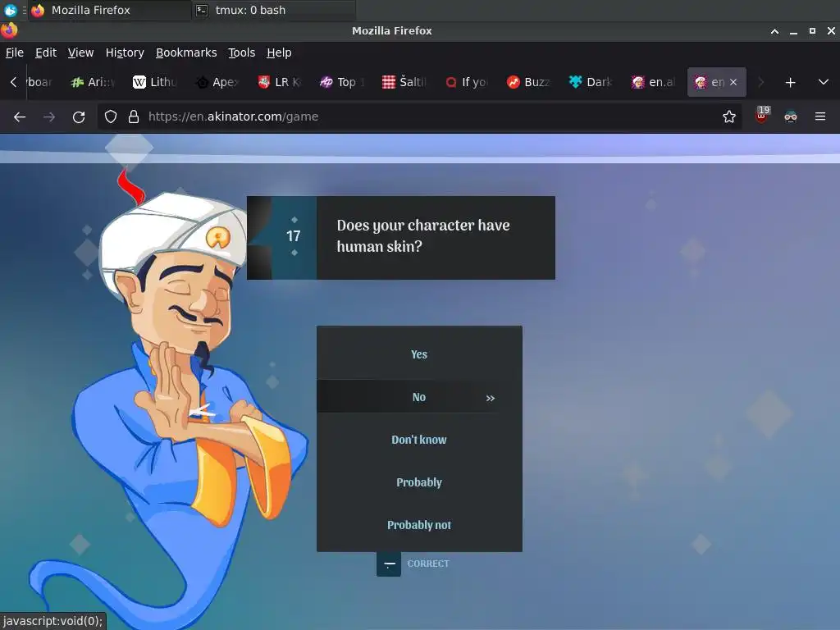Screen dimensions: 840x630
Task: Open the Tools menu
Action: [x=242, y=52]
